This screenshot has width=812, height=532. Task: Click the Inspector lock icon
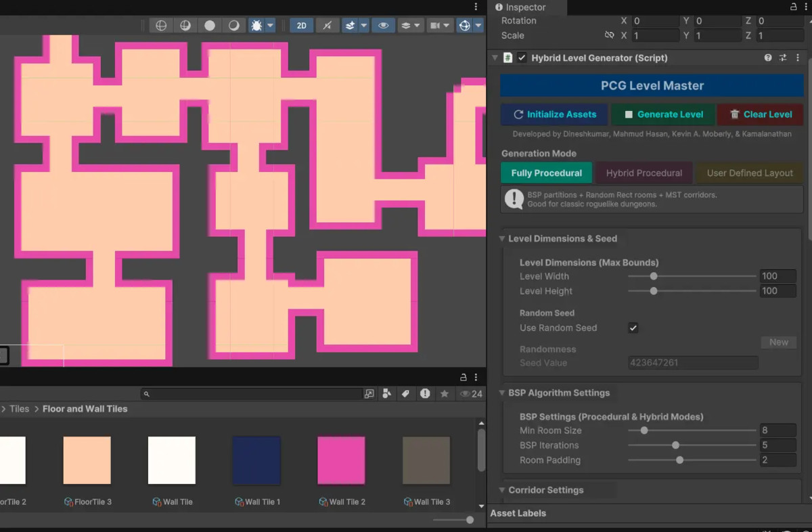click(793, 7)
